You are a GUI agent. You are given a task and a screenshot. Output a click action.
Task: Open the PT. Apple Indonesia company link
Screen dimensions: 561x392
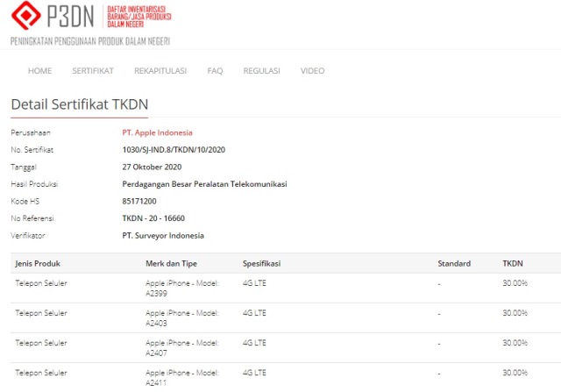pyautogui.click(x=157, y=132)
